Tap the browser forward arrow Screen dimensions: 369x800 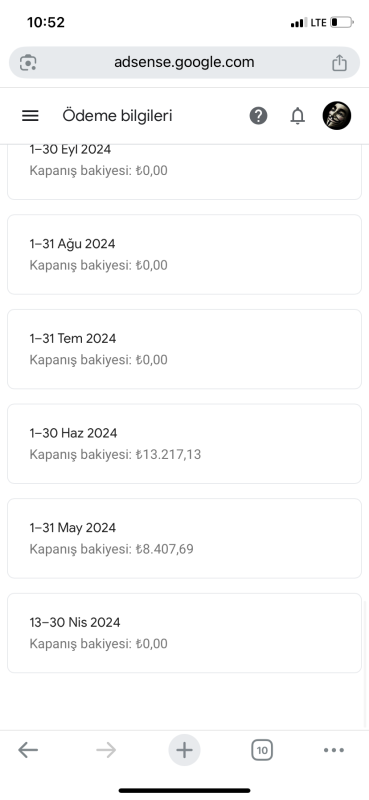click(x=106, y=750)
